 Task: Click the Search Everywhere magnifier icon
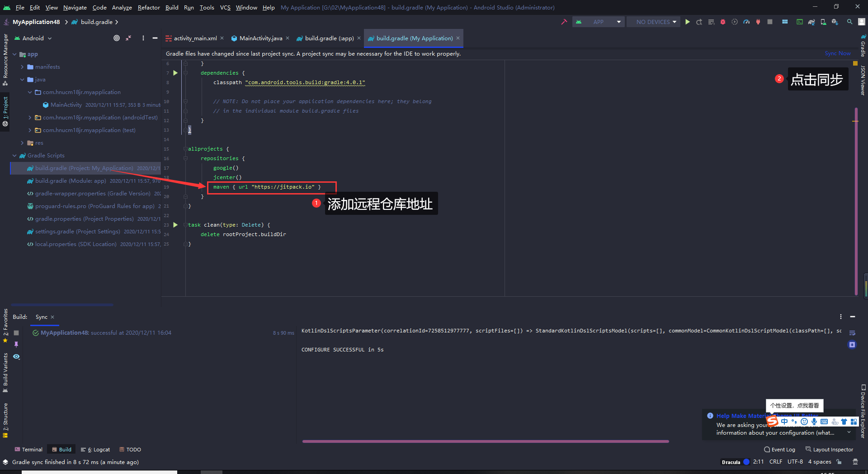pyautogui.click(x=850, y=22)
